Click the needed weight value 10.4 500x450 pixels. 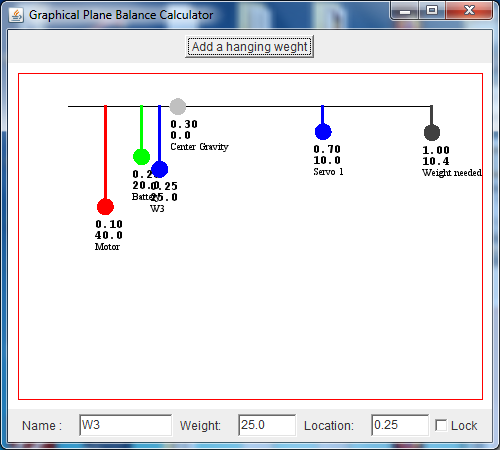click(436, 161)
